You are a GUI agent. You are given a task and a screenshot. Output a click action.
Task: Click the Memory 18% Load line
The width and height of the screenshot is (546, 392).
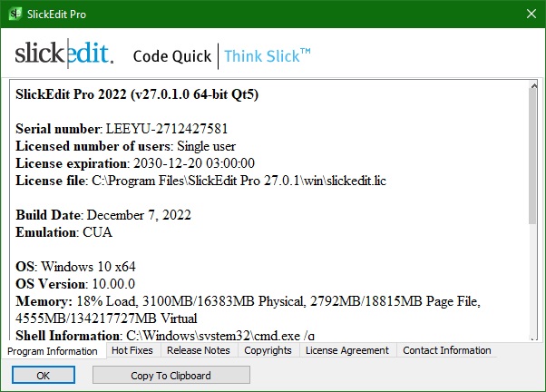(x=248, y=301)
